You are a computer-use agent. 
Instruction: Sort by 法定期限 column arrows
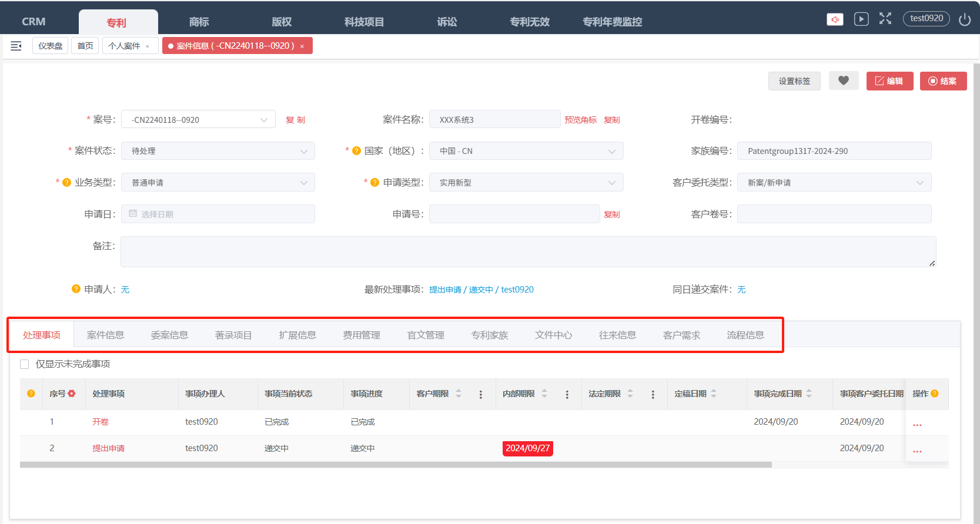tap(630, 394)
